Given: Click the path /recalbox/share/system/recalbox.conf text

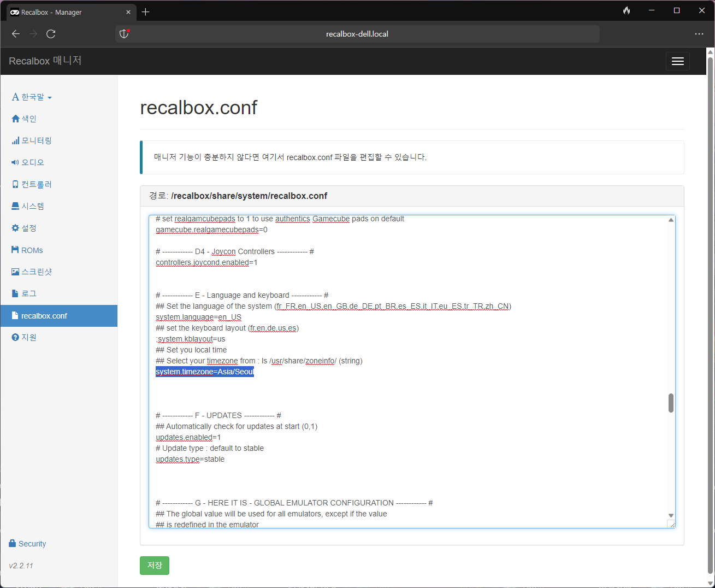Looking at the screenshot, I should coord(249,196).
